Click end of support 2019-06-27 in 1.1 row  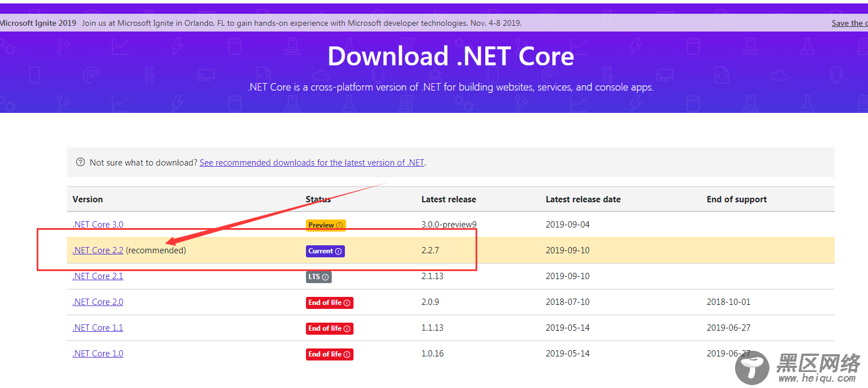tap(729, 328)
